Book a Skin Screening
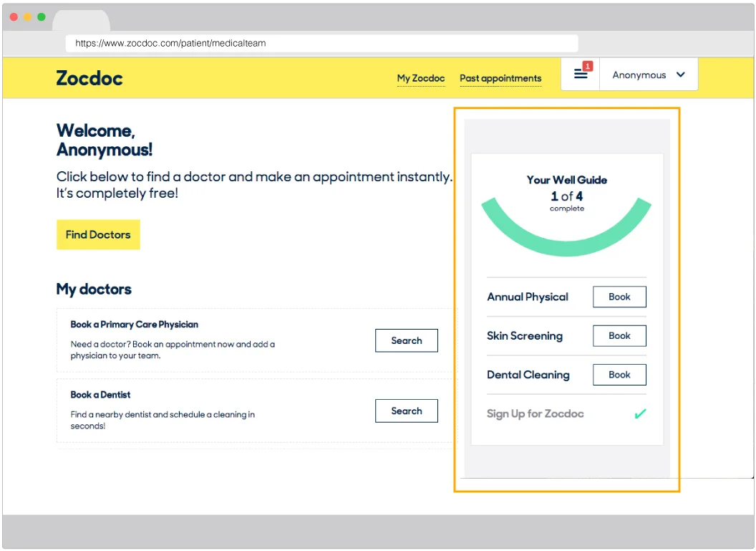This screenshot has height=551, width=756. 619,336
